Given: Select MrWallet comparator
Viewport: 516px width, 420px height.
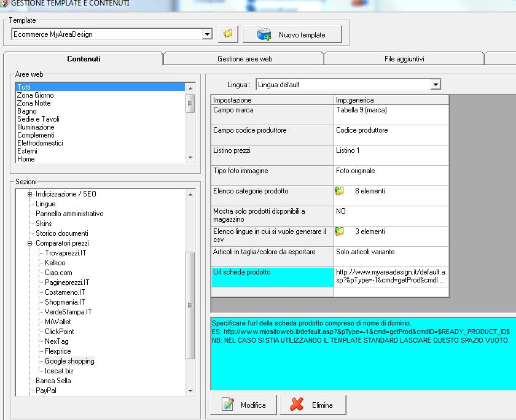Looking at the screenshot, I should [x=58, y=322].
